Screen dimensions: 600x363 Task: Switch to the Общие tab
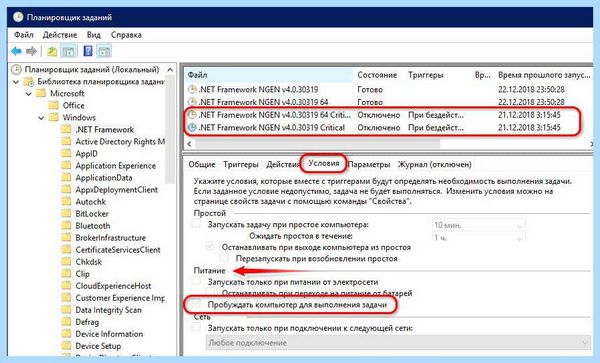[202, 164]
